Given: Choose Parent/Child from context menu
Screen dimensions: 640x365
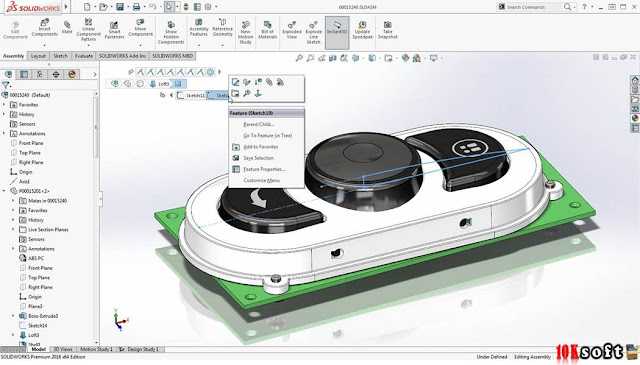Looking at the screenshot, I should 258,124.
